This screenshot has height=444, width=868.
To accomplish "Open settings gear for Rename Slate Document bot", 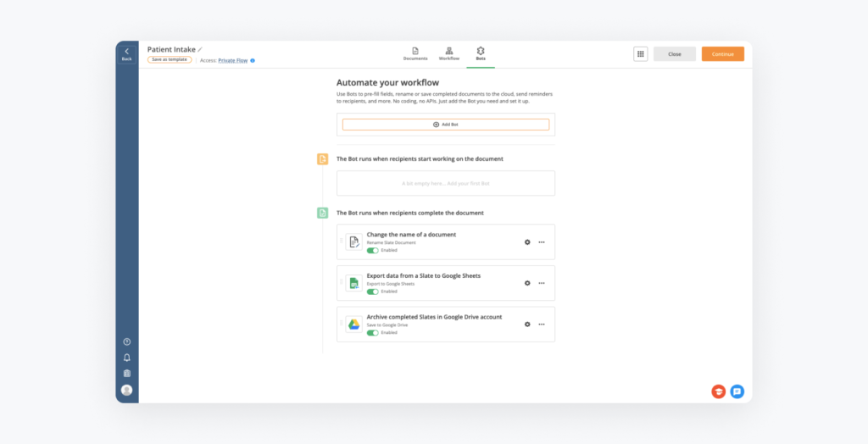I will pyautogui.click(x=527, y=242).
